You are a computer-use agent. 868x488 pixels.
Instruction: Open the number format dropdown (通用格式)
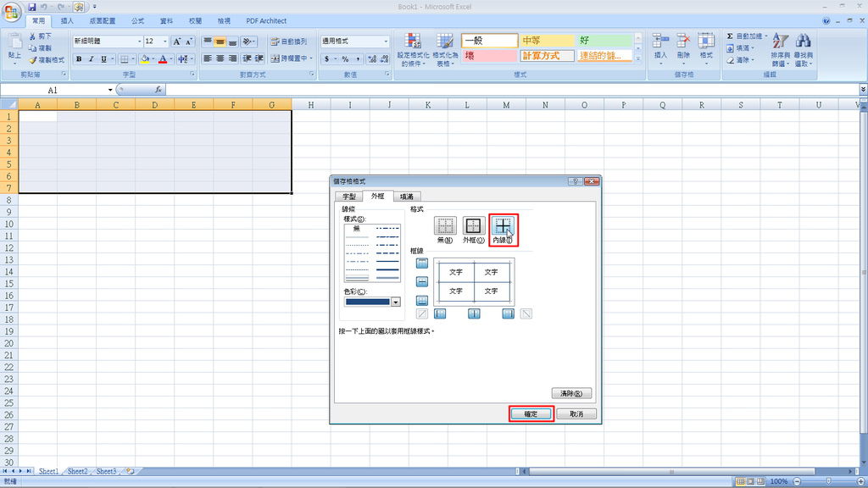(386, 42)
